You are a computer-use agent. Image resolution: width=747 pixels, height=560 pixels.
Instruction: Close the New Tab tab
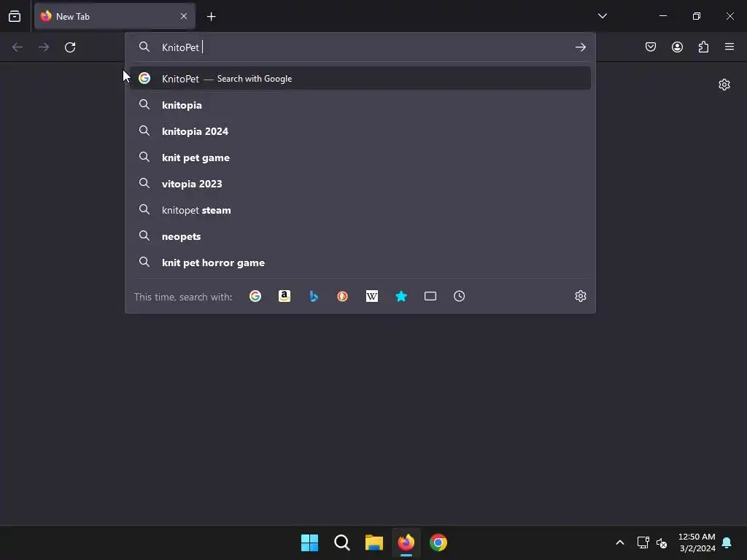[x=184, y=16]
